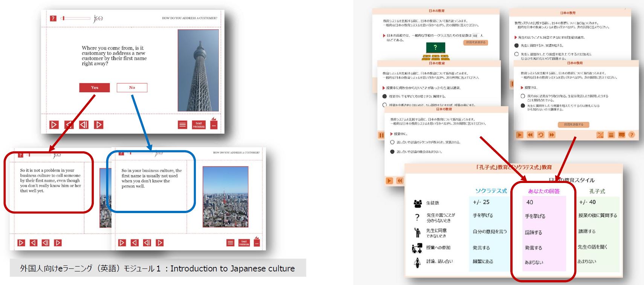Screen dimensions: 644x285
Task: Click the 授業の後に質問する cell
Action: (598, 215)
